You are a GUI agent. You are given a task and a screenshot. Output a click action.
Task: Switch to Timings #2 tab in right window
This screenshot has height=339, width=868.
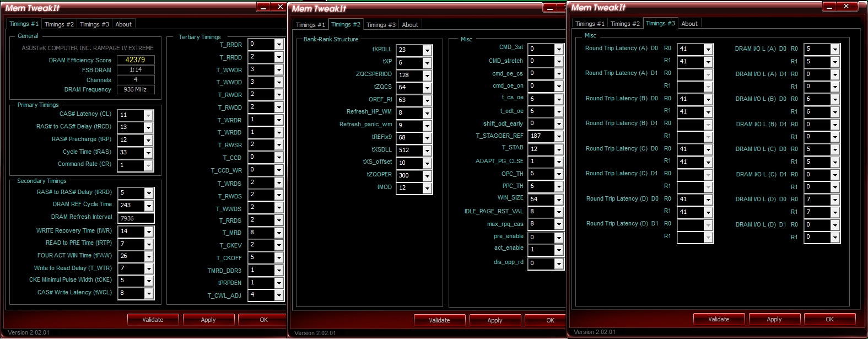coord(625,24)
